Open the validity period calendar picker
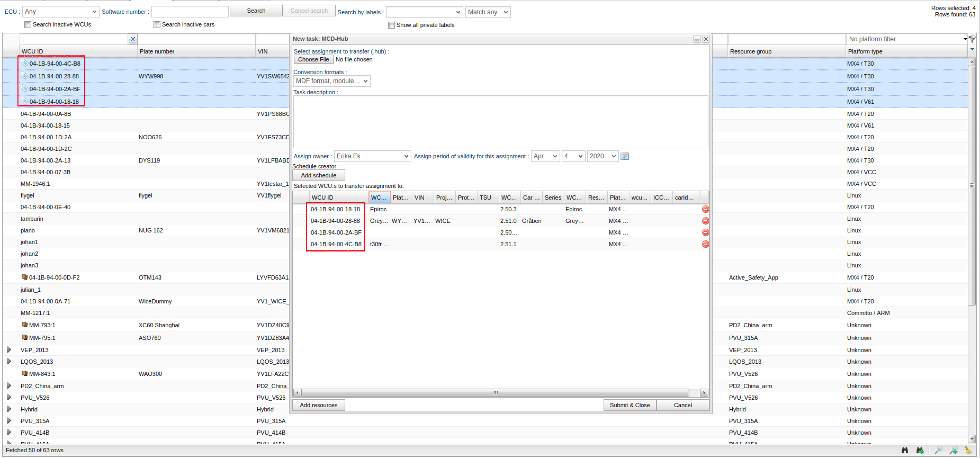Image resolution: width=980 pixels, height=458 pixels. pos(625,156)
